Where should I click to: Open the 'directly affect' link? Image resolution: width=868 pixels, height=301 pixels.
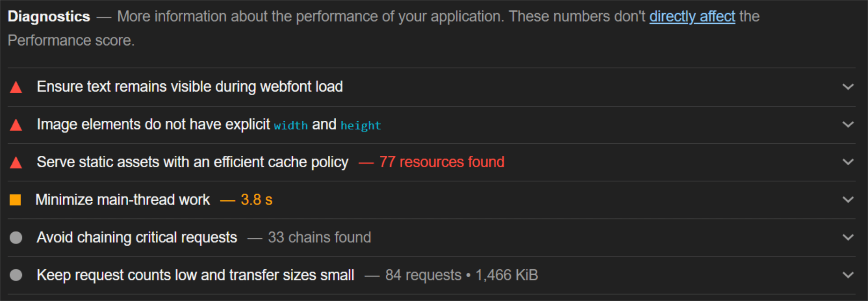692,16
